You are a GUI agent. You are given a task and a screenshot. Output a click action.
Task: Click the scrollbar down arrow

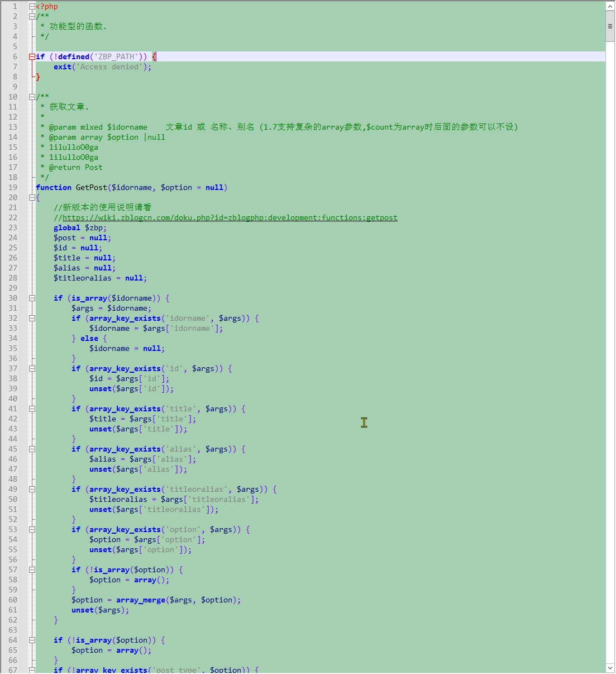click(610, 668)
